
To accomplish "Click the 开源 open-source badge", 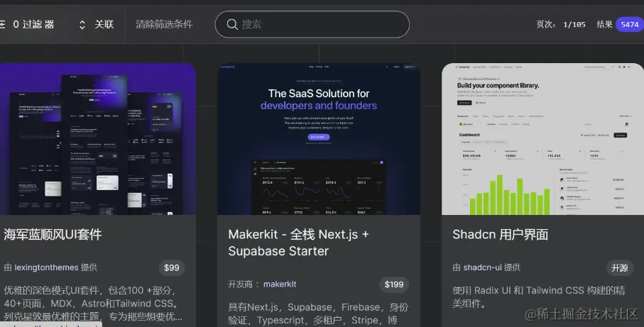I will click(619, 268).
